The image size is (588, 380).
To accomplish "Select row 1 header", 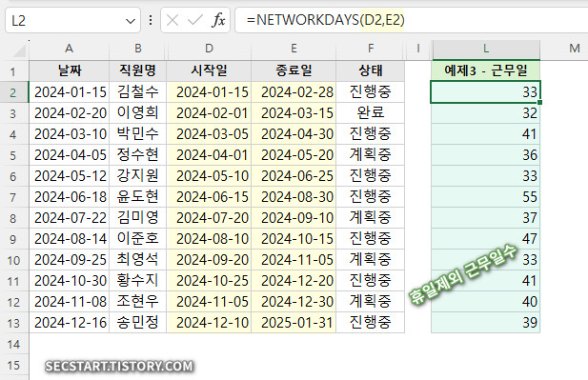I will coord(13,71).
